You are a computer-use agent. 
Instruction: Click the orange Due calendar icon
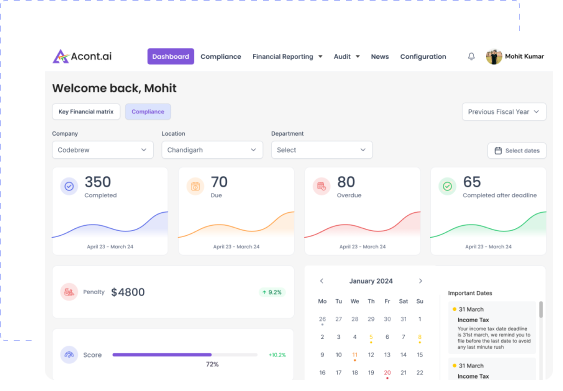point(195,186)
